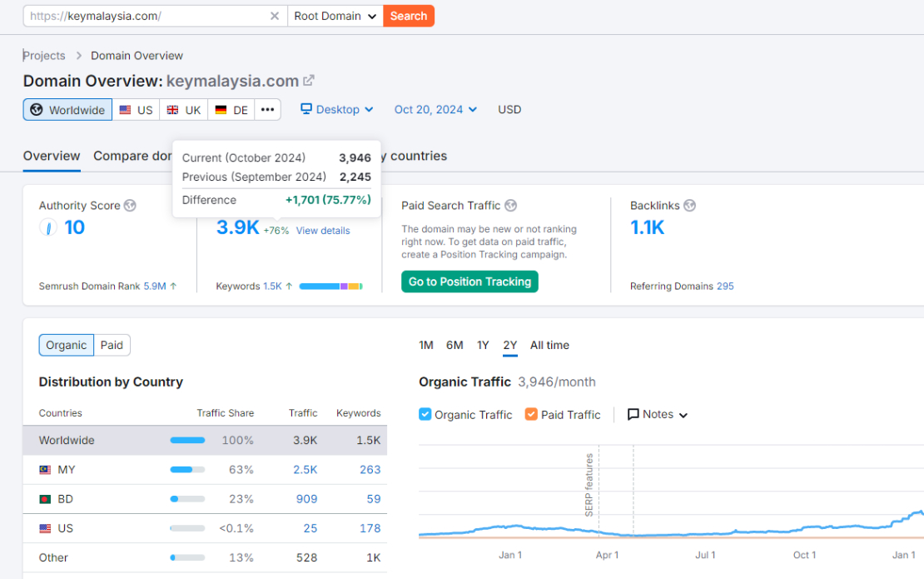Click the Paid Search Traffic globe icon
This screenshot has width=924, height=579.
coord(511,205)
